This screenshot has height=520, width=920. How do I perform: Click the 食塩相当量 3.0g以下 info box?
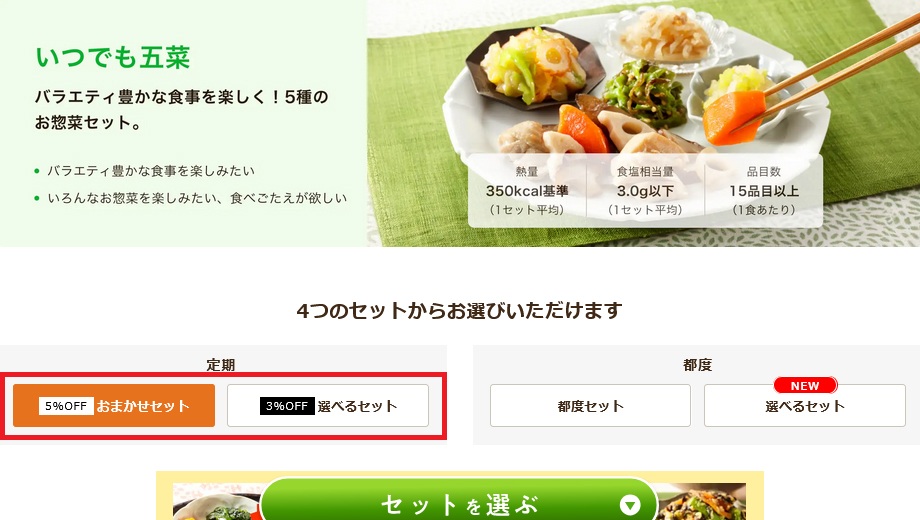tap(645, 191)
